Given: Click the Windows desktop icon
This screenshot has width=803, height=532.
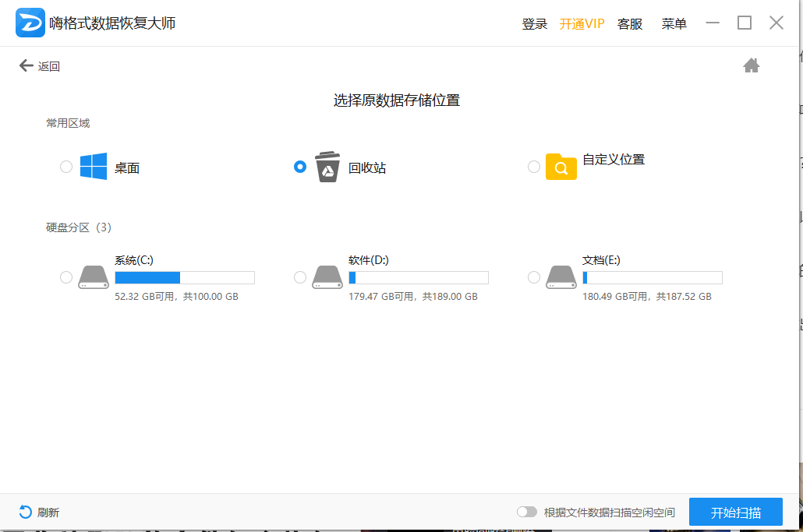Looking at the screenshot, I should tap(94, 167).
